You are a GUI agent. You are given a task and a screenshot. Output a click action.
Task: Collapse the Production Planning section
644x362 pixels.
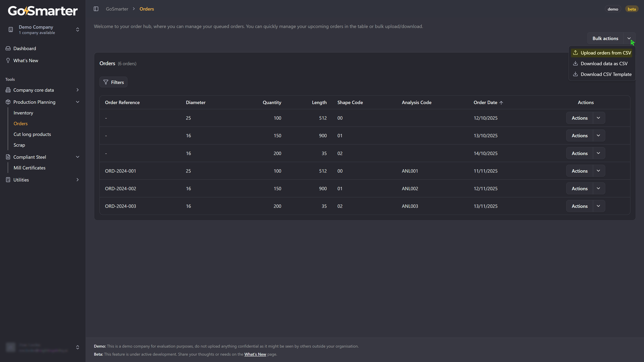(x=77, y=102)
